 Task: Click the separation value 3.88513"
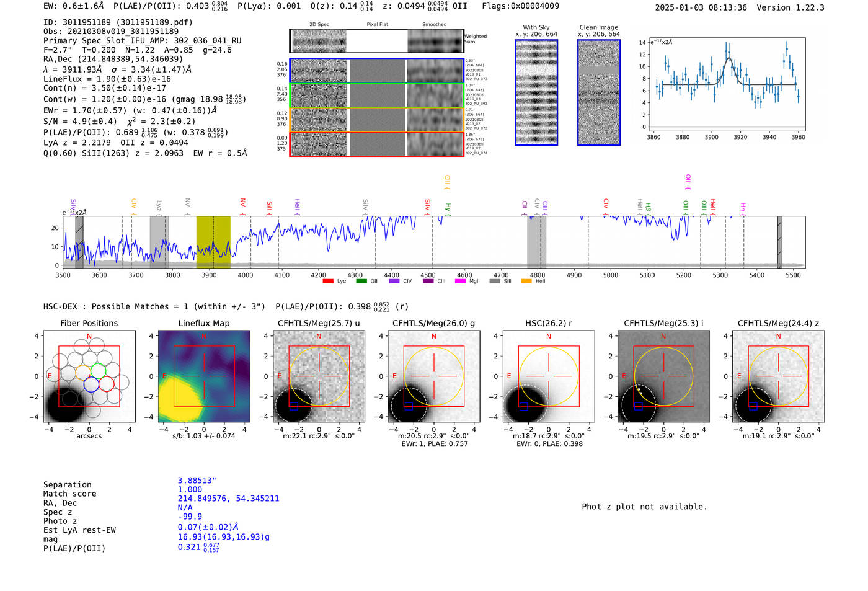tap(197, 481)
